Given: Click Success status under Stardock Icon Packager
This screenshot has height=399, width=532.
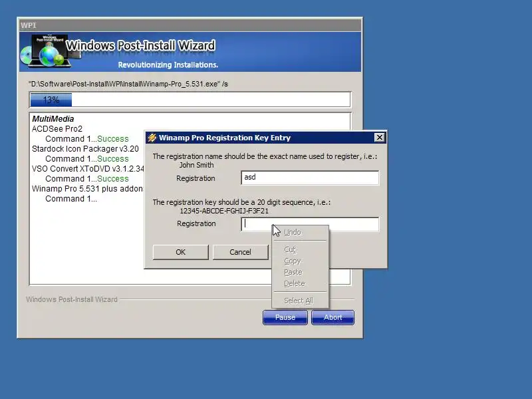Looking at the screenshot, I should (x=112, y=159).
